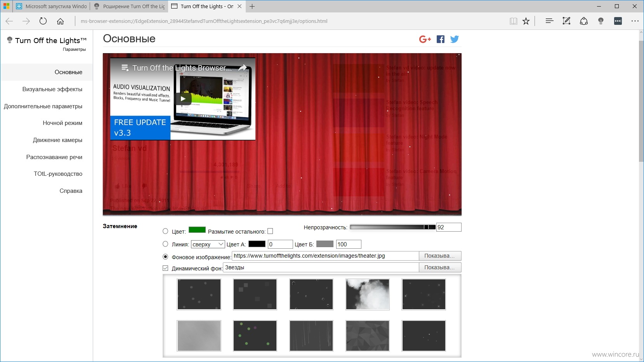The image size is (644, 362).
Task: Click the Звезды dynamic background field
Action: tap(321, 267)
